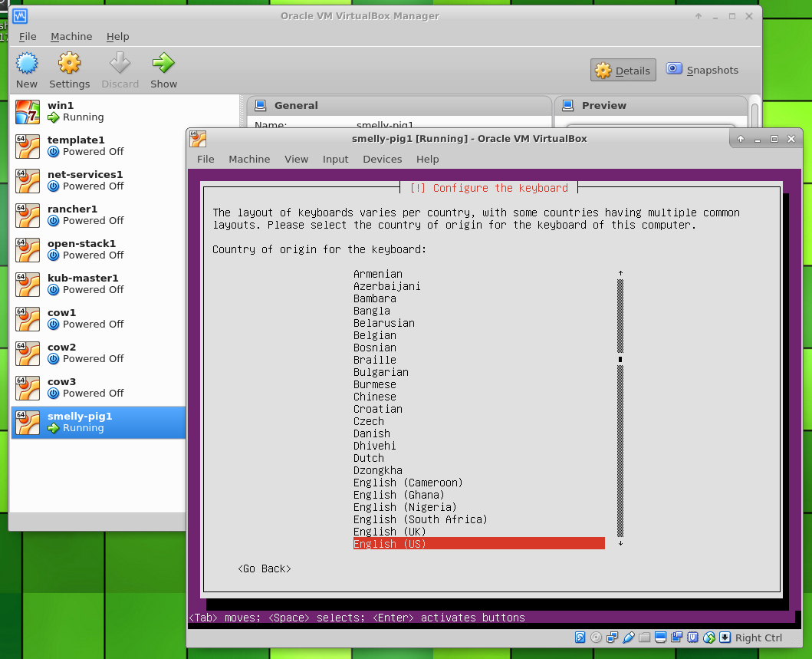This screenshot has width=812, height=659.
Task: Open the Input menu in the VM window
Action: pos(336,159)
